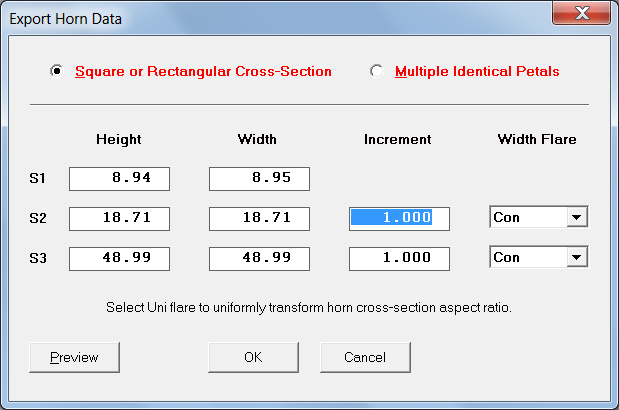Click the Export Horn Data title text
The height and width of the screenshot is (410, 619).
(x=66, y=19)
